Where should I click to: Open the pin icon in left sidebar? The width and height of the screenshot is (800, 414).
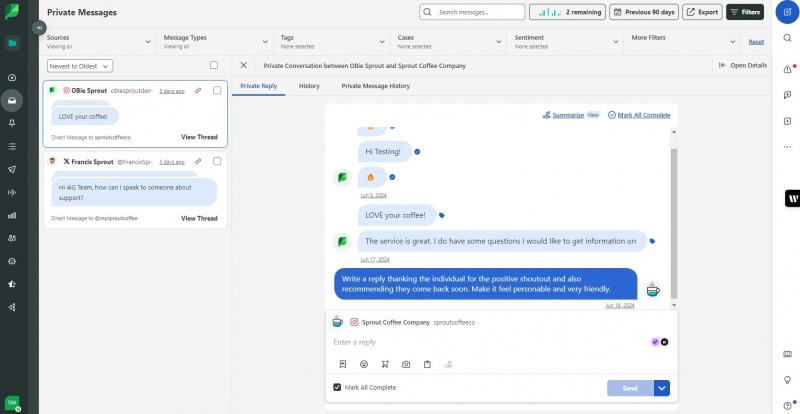(x=12, y=123)
